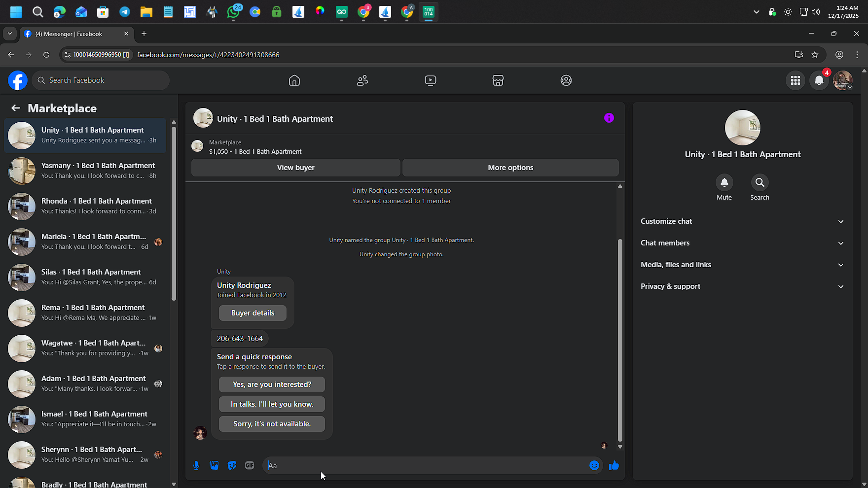
Task: Click the View buyer button
Action: point(296,168)
